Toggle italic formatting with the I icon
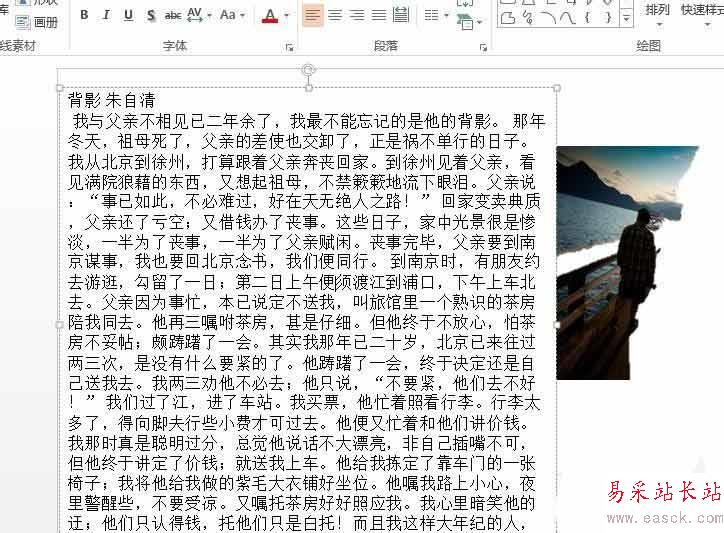The width and height of the screenshot is (724, 533). click(106, 15)
